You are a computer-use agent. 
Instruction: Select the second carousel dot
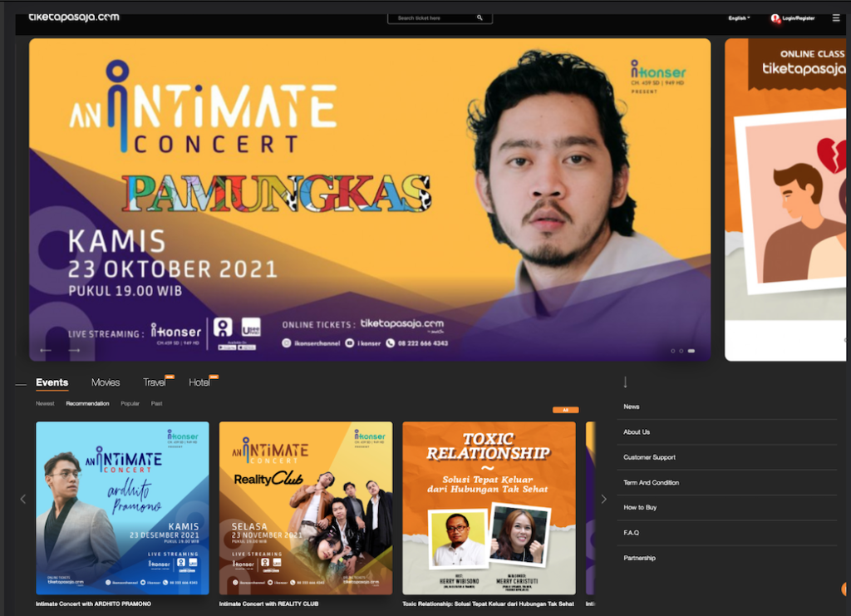click(681, 351)
